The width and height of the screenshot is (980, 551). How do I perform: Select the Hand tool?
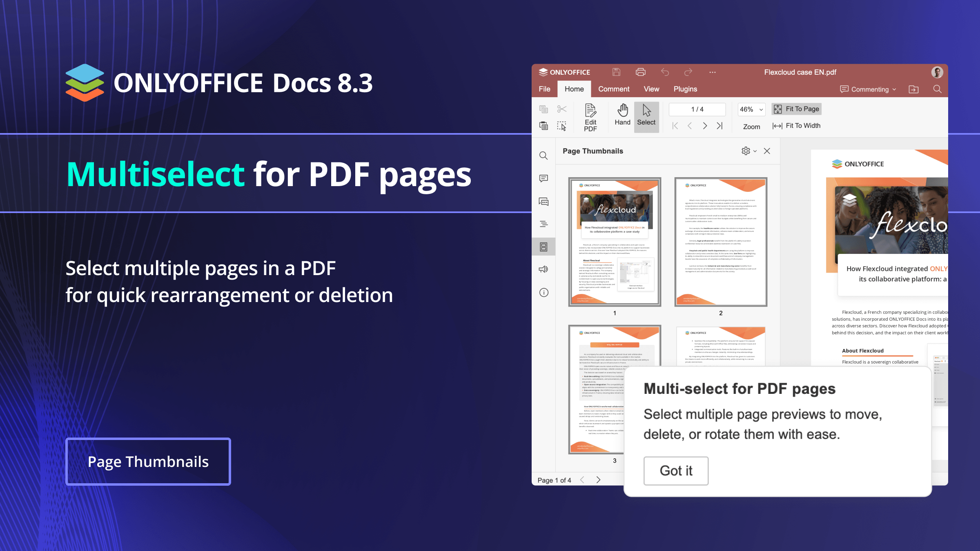click(x=622, y=115)
